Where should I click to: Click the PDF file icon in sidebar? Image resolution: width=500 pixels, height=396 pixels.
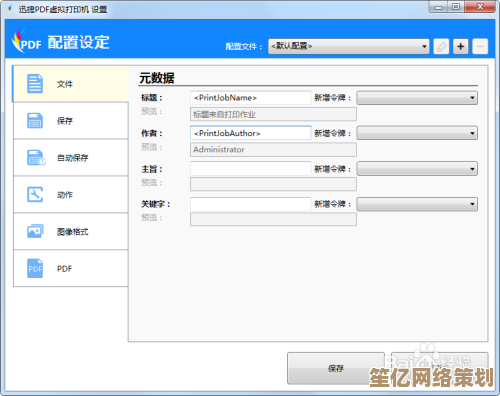click(35, 268)
